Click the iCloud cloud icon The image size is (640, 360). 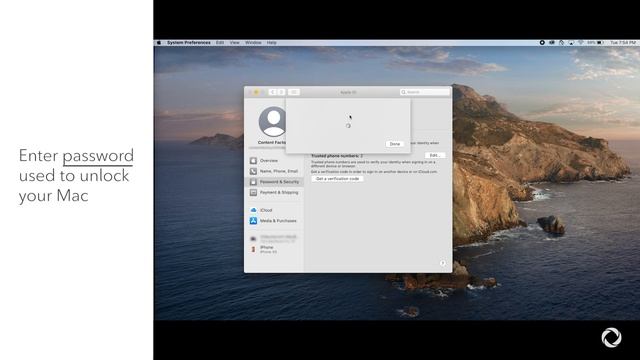pyautogui.click(x=253, y=210)
